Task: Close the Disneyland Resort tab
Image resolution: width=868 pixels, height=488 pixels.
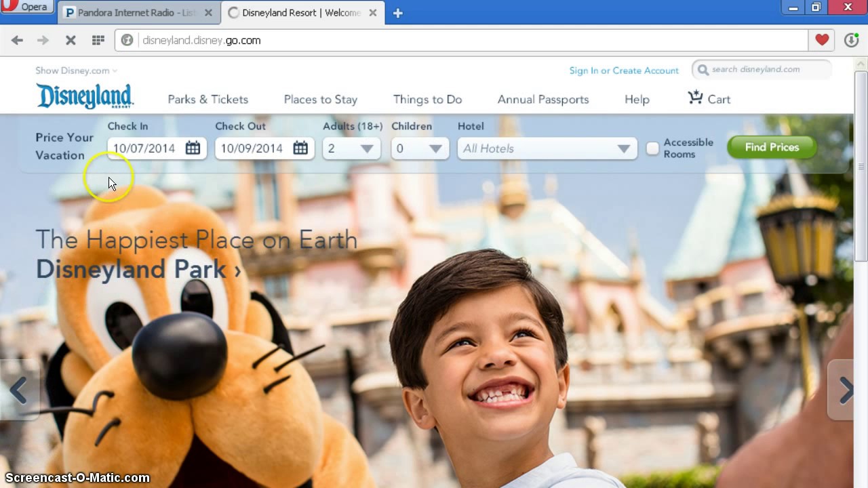Action: [x=372, y=13]
